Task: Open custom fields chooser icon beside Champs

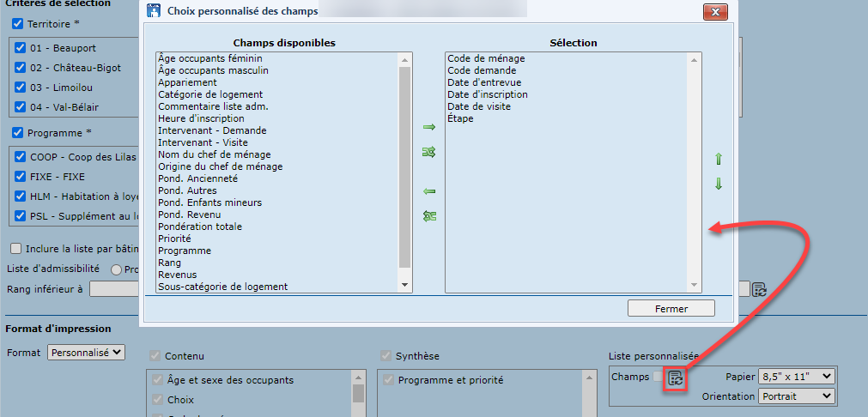Action: 676,378
